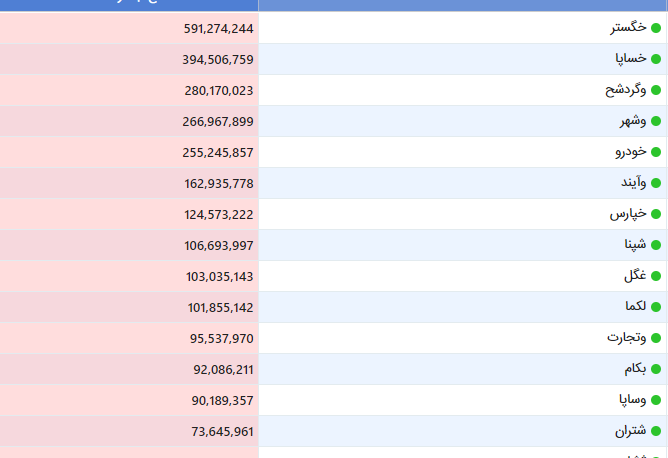Screen dimensions: 668x458
Task: Click the green dot beside بکام
Action: click(656, 369)
